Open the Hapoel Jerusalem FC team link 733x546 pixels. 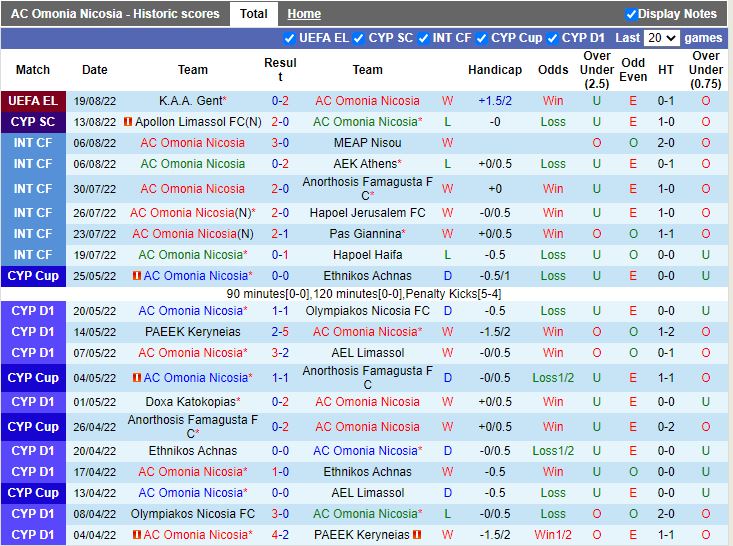click(x=365, y=213)
